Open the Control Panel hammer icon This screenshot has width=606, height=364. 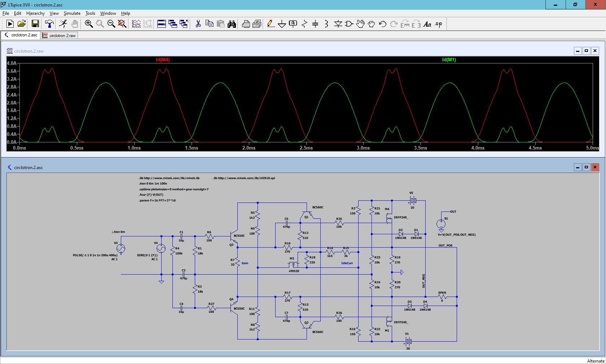(x=49, y=24)
